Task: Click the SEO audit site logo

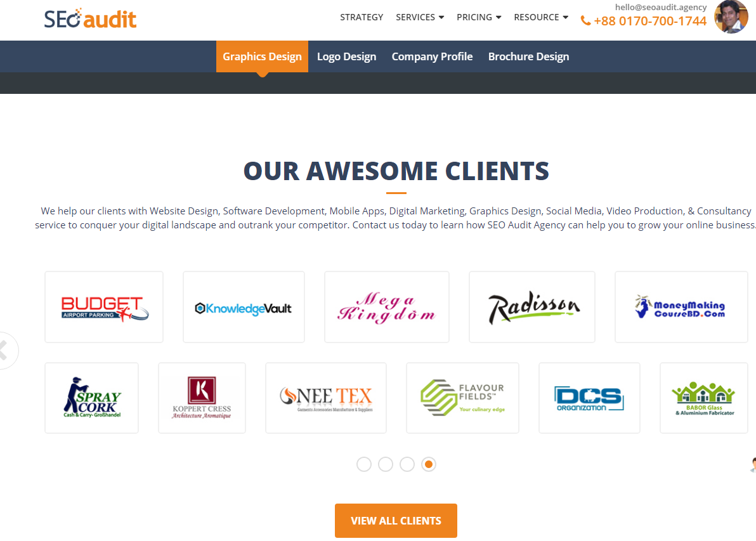Action: [90, 19]
